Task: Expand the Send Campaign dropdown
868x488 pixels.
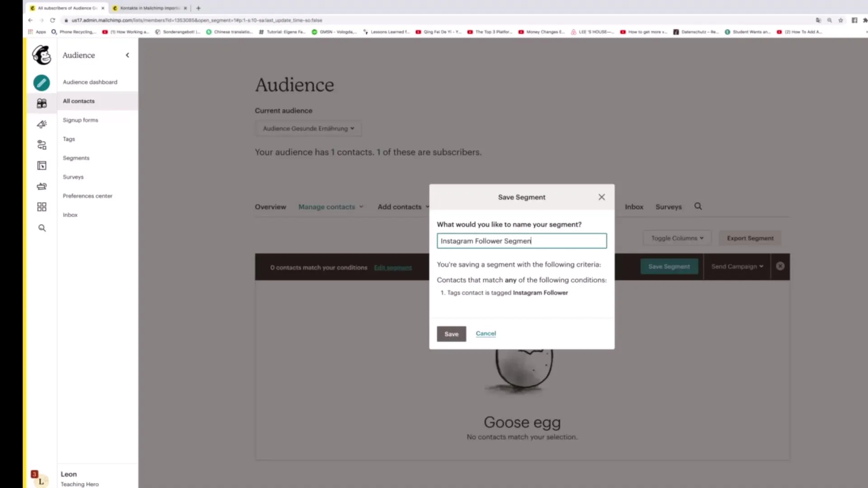Action: (x=737, y=267)
